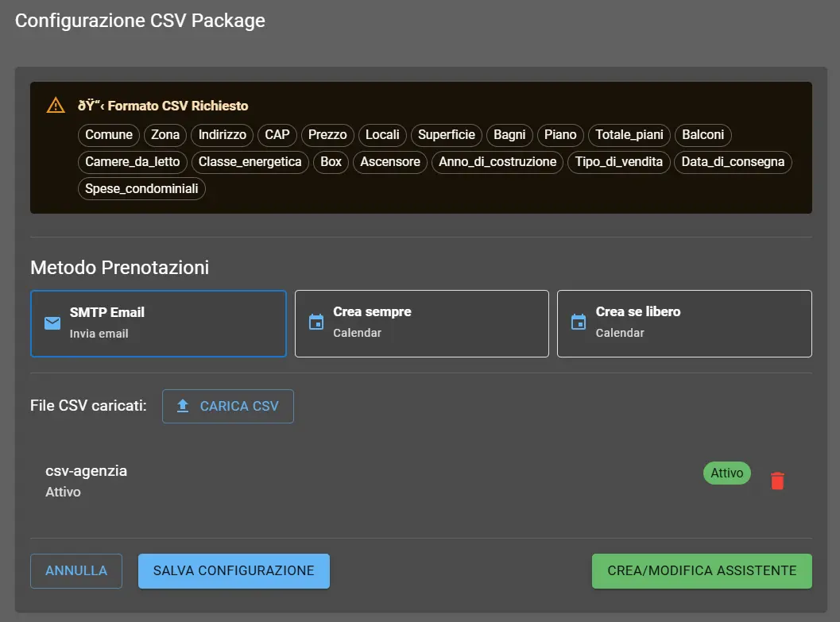Image resolution: width=840 pixels, height=622 pixels.
Task: Select Crea se libero booking method
Action: coord(684,323)
